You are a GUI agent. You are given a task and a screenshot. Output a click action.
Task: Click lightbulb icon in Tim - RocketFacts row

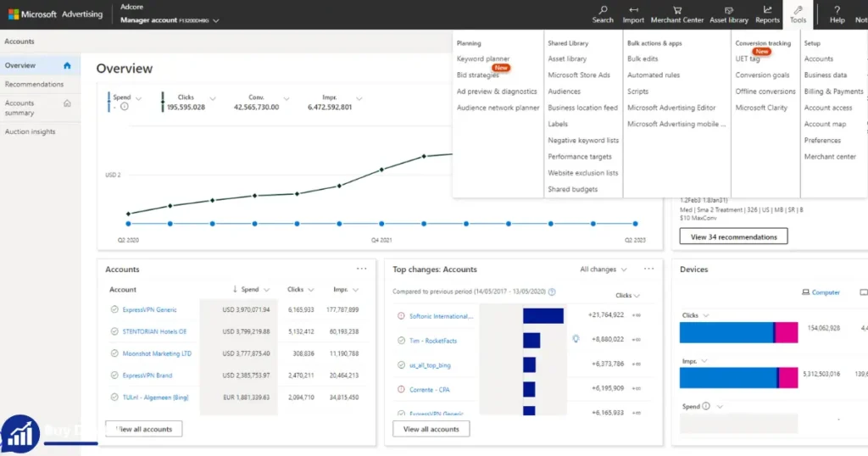point(576,339)
